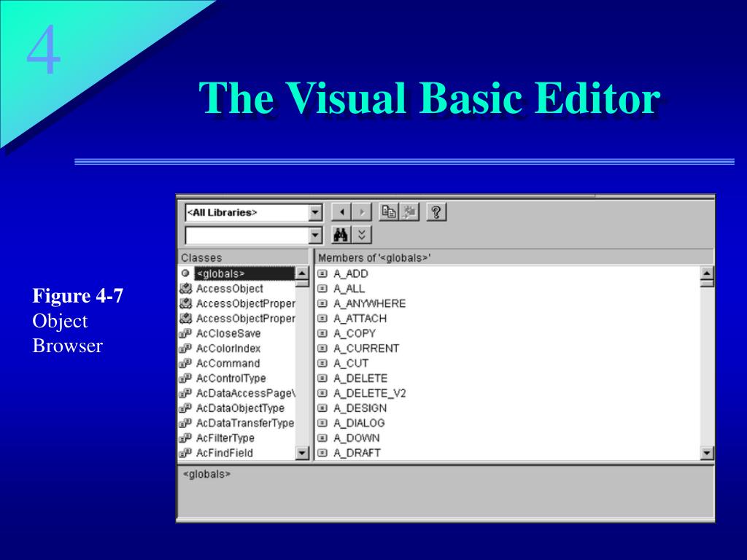Toggle Show Search Results chevron button
747x560 pixels.
(x=362, y=235)
